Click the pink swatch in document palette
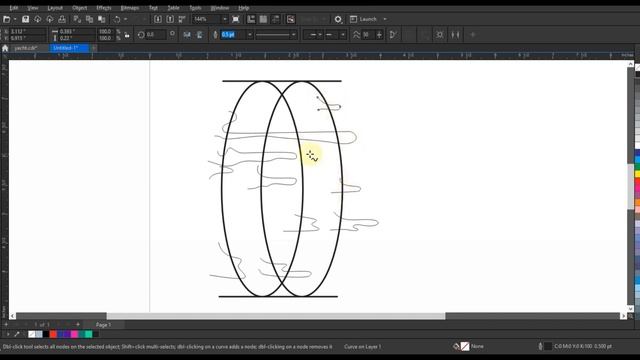Viewport: 640px width, 360px height. tap(74, 334)
